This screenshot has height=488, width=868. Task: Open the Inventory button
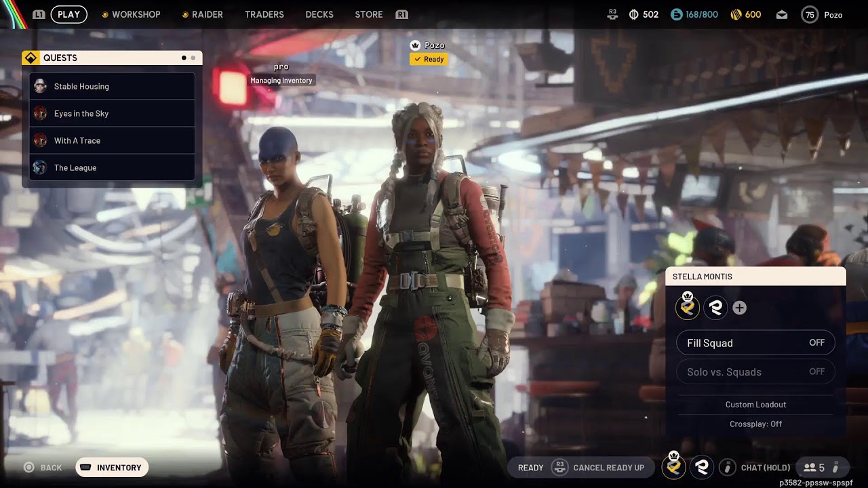(x=112, y=467)
